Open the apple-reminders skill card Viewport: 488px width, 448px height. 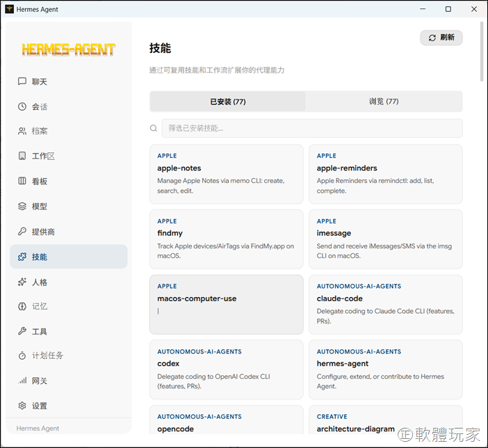click(386, 174)
